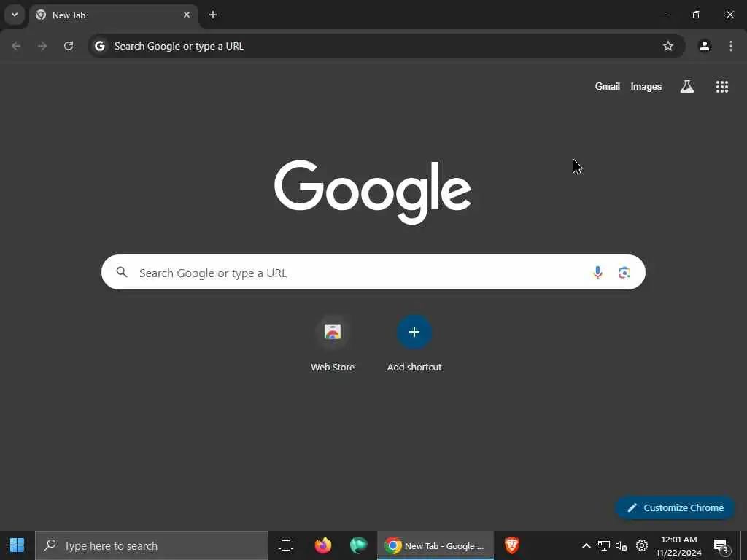Open the Windows Start menu

[18, 545]
